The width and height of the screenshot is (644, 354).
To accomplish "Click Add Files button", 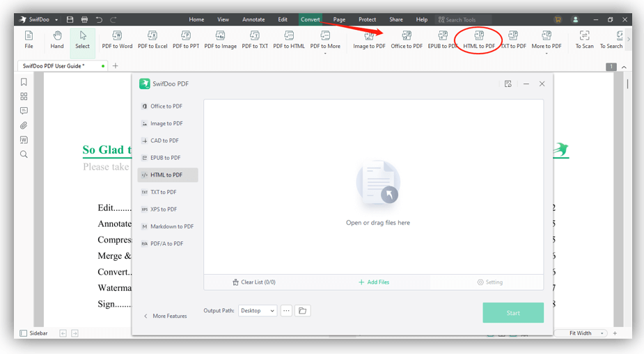I will 374,282.
